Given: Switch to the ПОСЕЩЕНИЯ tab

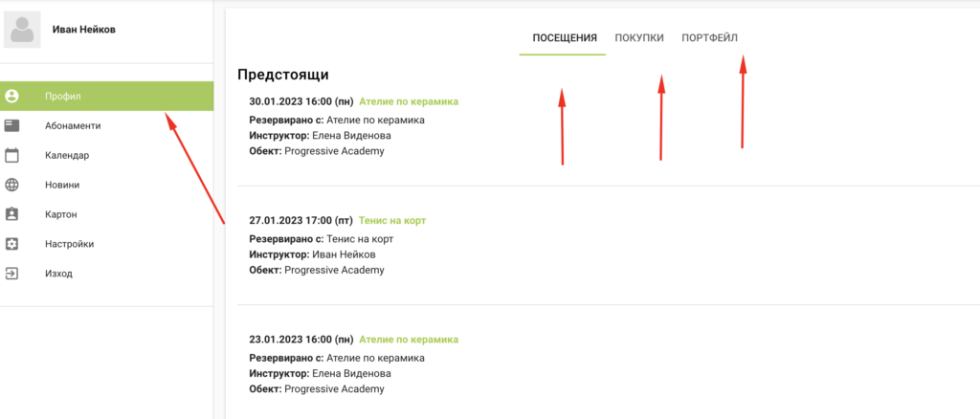Looking at the screenshot, I should coord(565,38).
